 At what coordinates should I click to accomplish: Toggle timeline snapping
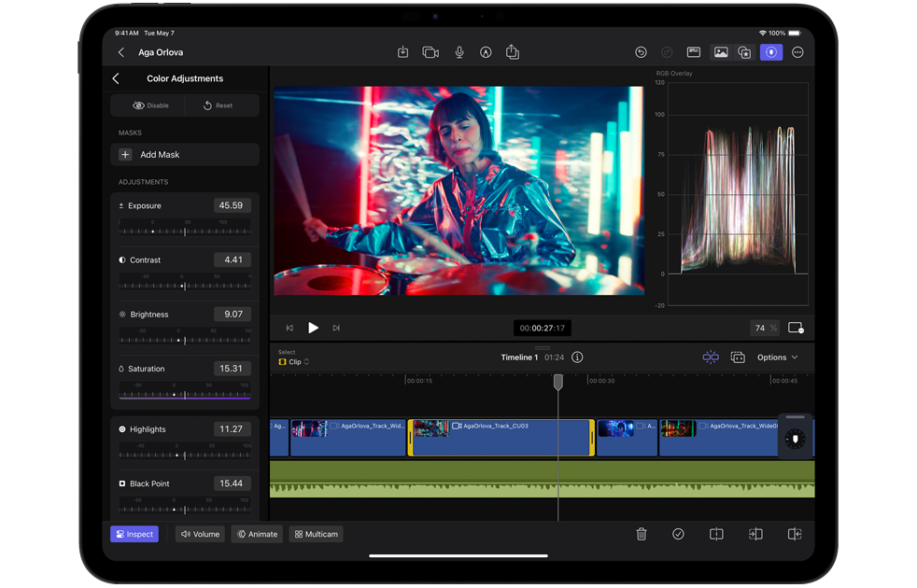coord(711,357)
